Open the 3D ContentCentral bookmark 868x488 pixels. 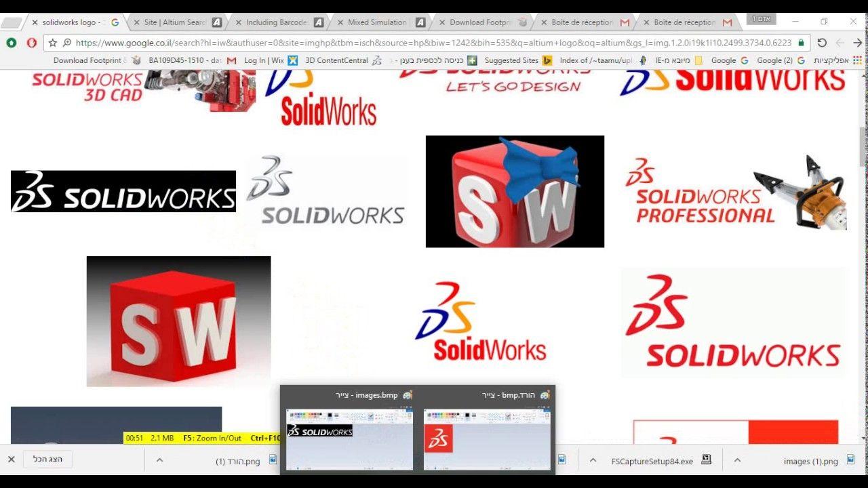coord(343,60)
